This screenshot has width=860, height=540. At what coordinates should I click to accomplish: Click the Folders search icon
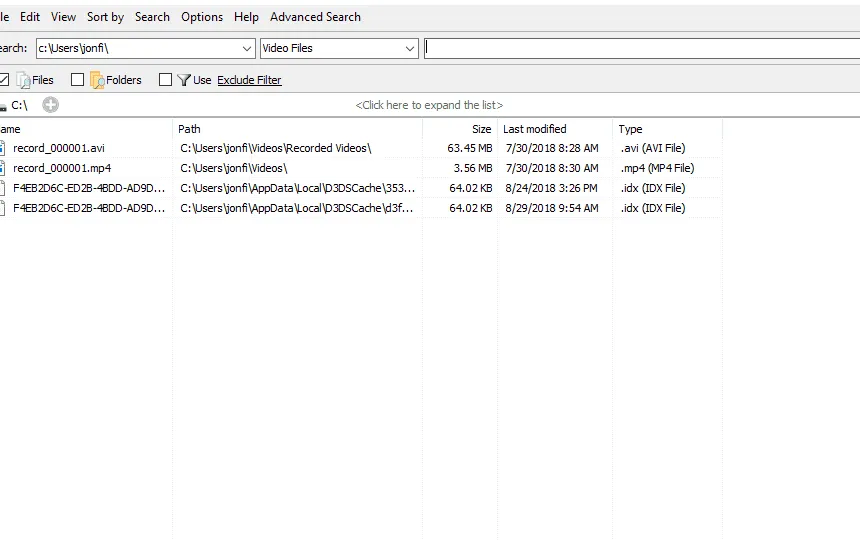click(x=97, y=80)
